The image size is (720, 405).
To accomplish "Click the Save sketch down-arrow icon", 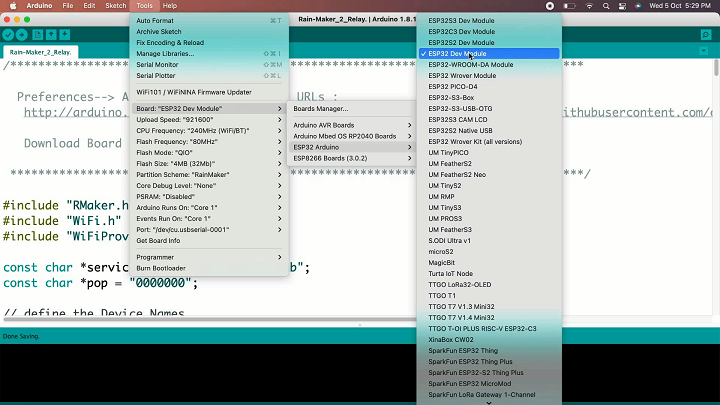I will point(65,34).
